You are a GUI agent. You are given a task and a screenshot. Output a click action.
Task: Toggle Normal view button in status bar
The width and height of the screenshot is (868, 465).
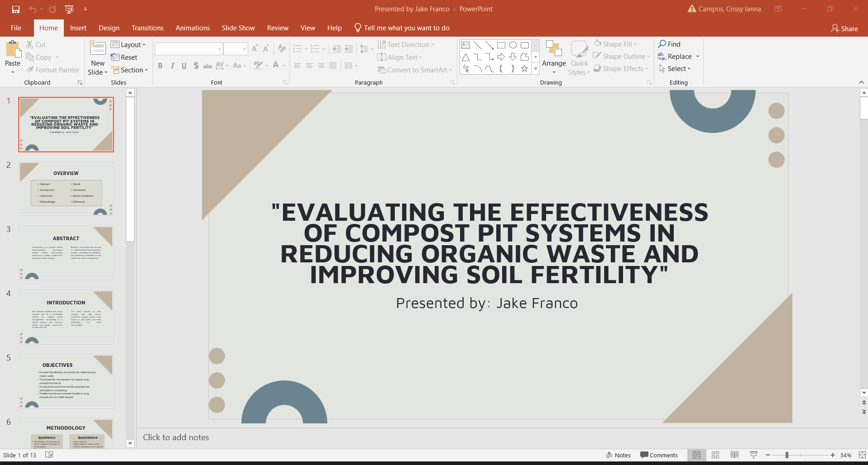coord(696,455)
